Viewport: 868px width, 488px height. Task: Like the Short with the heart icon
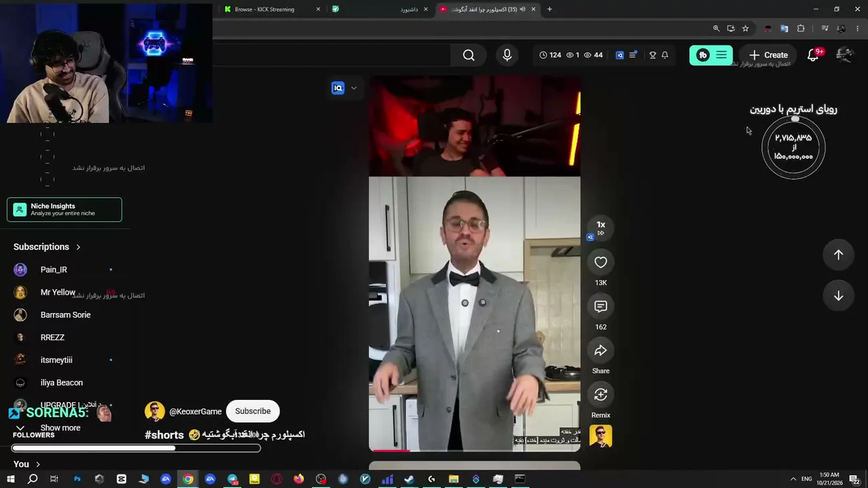tap(601, 262)
